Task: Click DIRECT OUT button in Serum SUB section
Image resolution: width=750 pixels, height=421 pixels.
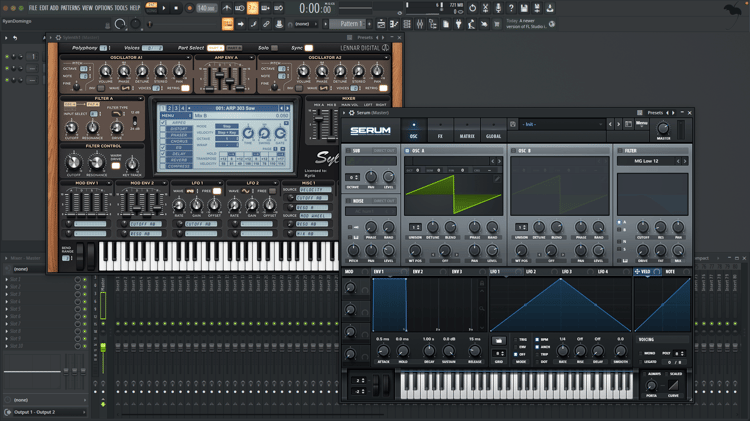Action: point(384,151)
